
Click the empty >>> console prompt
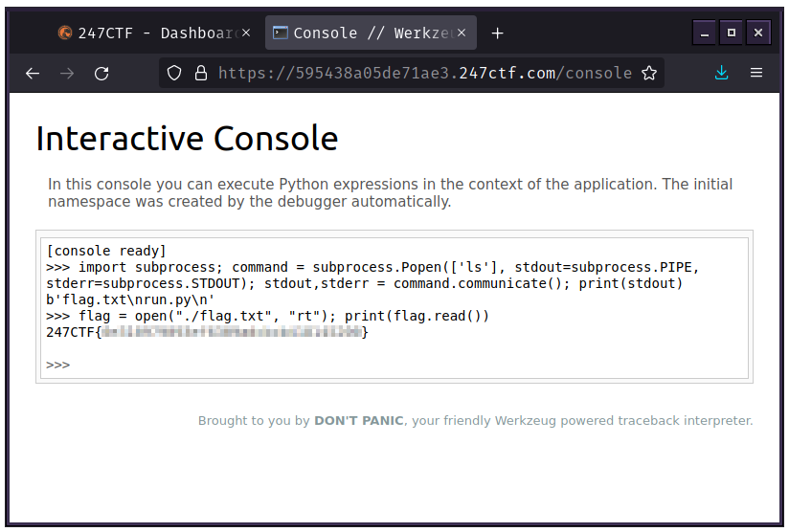pyautogui.click(x=57, y=366)
